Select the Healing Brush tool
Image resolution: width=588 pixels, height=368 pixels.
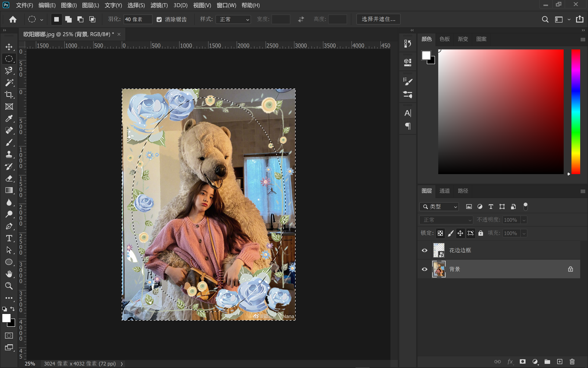9,130
